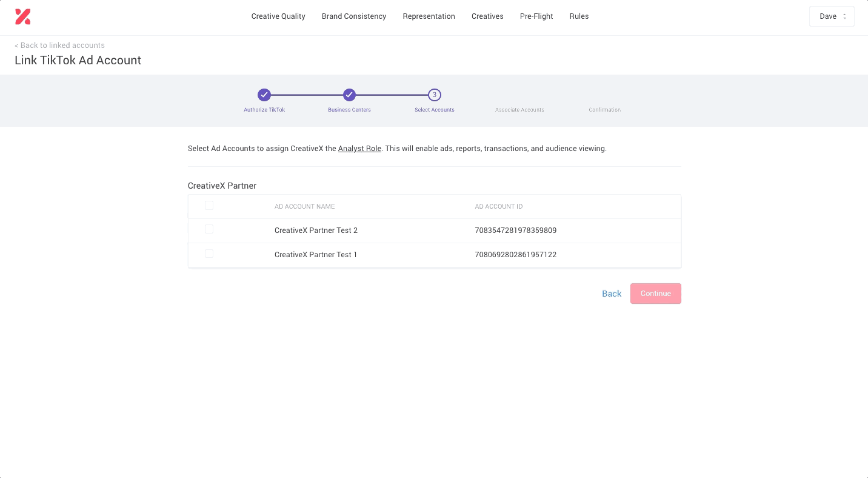The height and width of the screenshot is (478, 868).
Task: Select the CreativeX Partner Test 2 name
Action: point(316,231)
